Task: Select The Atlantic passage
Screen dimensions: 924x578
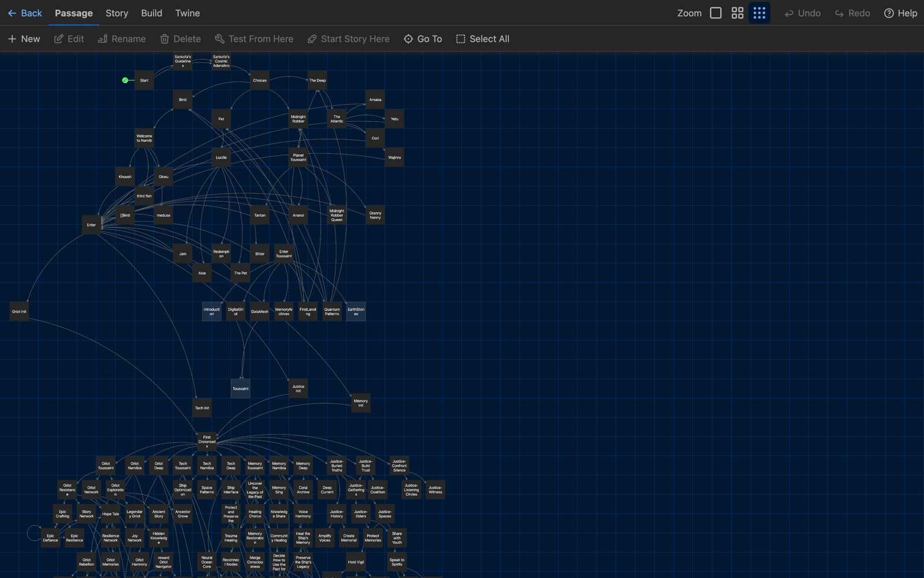Action: 337,119
